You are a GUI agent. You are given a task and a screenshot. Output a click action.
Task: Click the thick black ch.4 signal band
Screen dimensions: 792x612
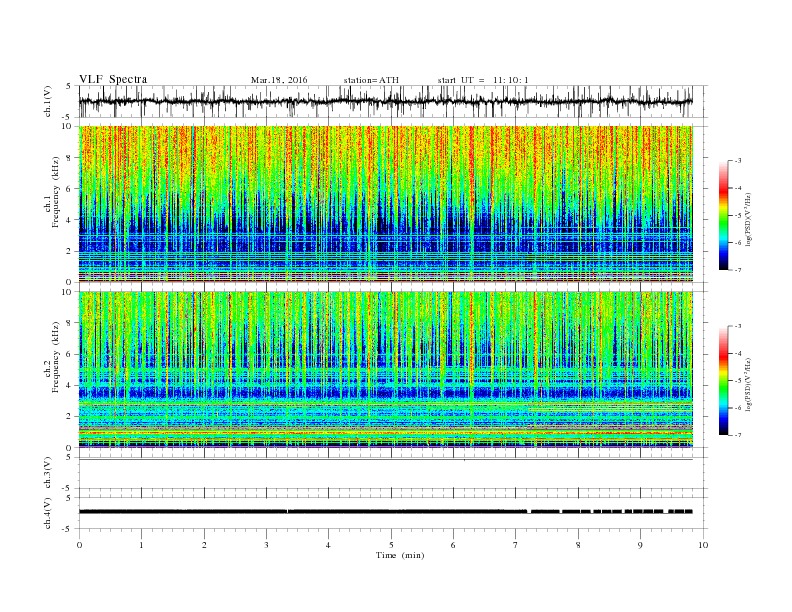(x=385, y=511)
